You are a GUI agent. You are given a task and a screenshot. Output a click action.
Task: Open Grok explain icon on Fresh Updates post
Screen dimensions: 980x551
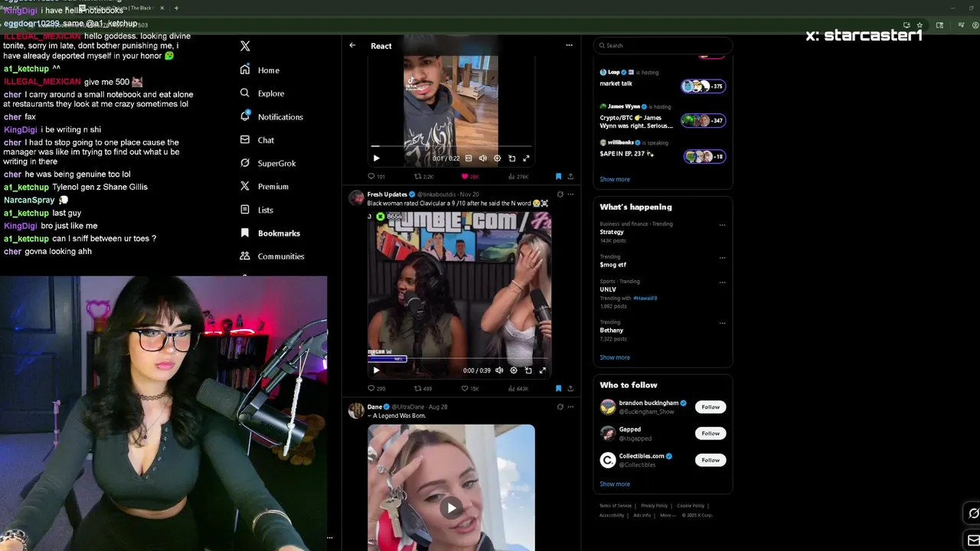[x=560, y=194]
